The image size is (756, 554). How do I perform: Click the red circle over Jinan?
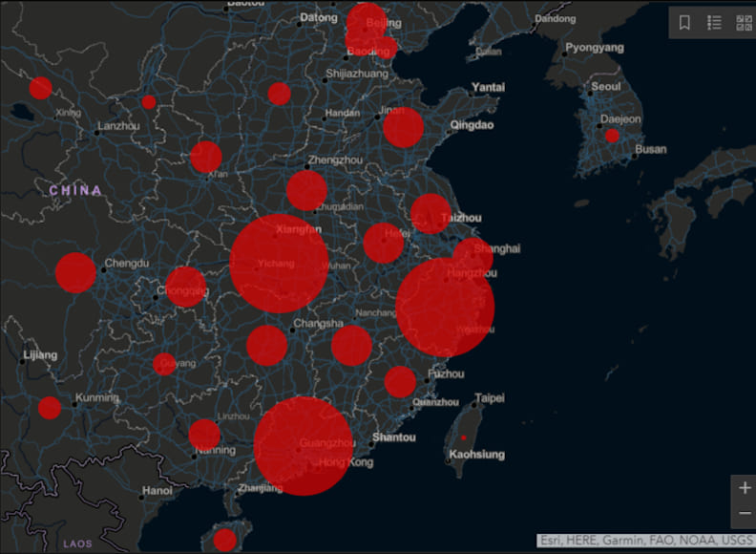[x=404, y=128]
